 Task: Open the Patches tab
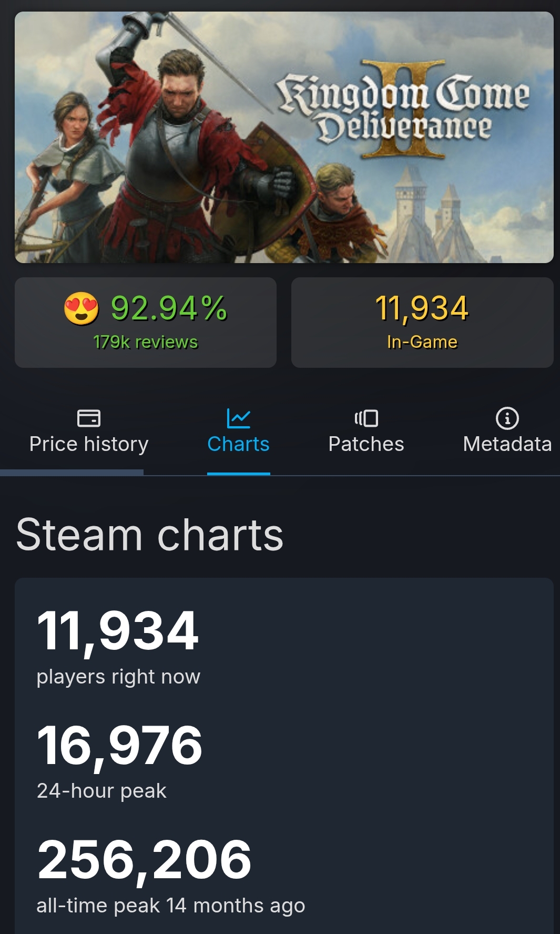pos(366,431)
